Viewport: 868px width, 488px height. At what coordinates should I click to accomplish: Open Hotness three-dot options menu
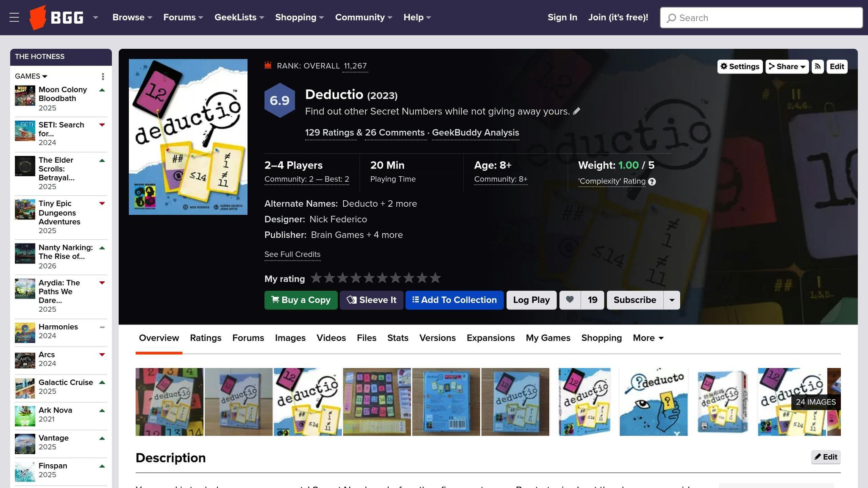point(103,76)
